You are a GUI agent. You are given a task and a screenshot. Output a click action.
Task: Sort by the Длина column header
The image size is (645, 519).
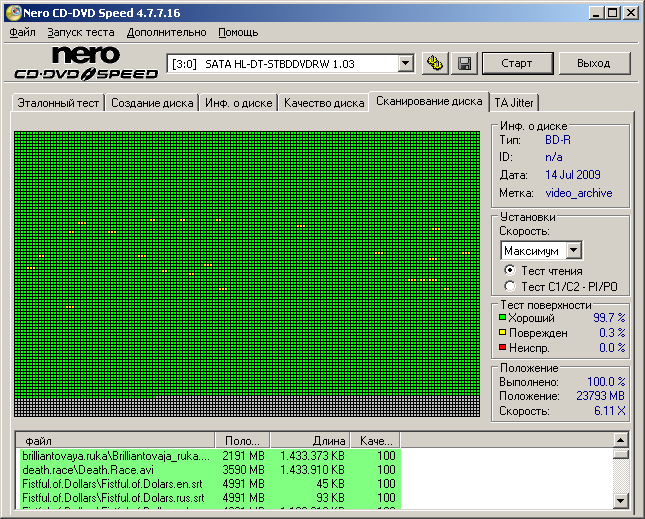309,441
